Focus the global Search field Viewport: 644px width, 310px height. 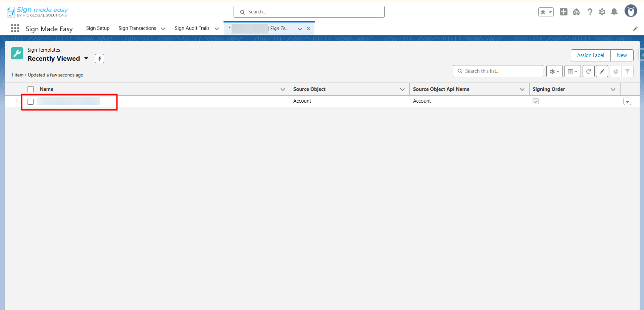click(309, 12)
